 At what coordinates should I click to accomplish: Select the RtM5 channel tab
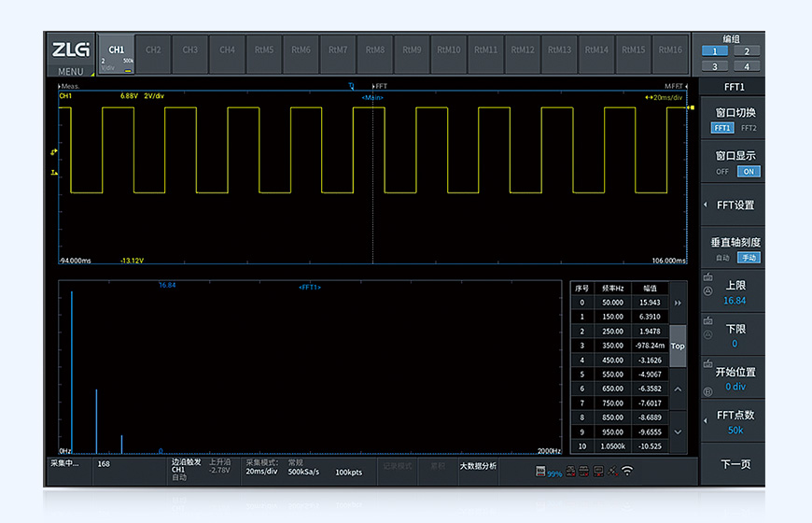point(264,50)
